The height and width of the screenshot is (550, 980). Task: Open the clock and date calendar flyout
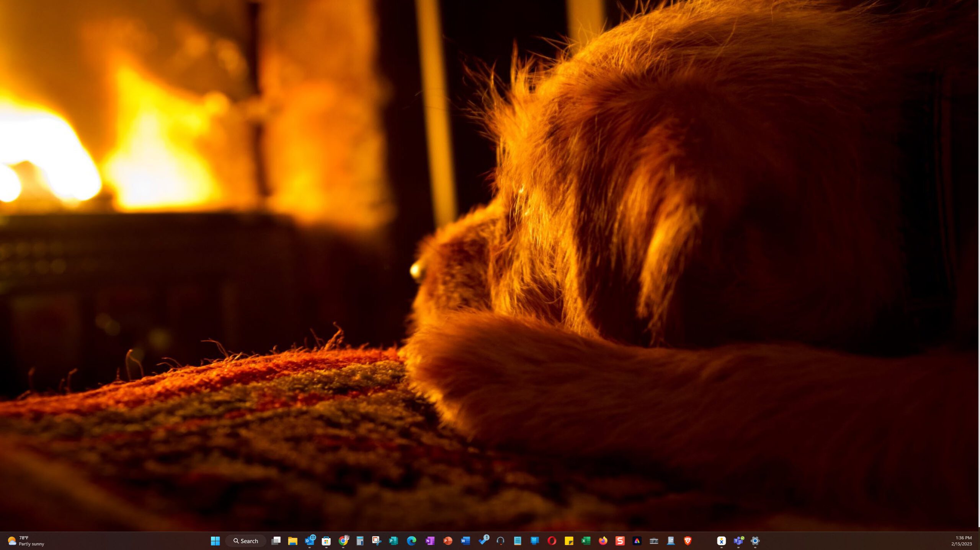coord(961,540)
